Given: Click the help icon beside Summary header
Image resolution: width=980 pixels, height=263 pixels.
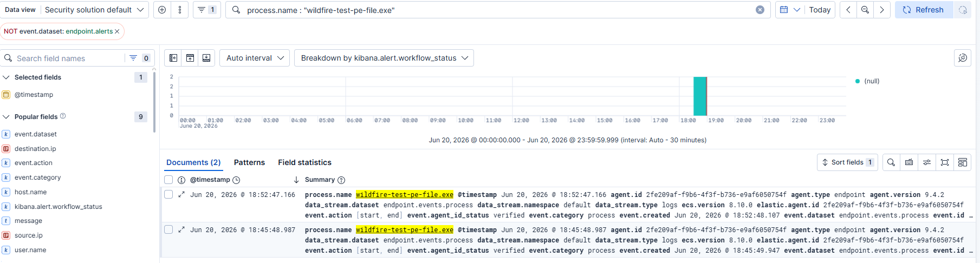Looking at the screenshot, I should (x=341, y=180).
